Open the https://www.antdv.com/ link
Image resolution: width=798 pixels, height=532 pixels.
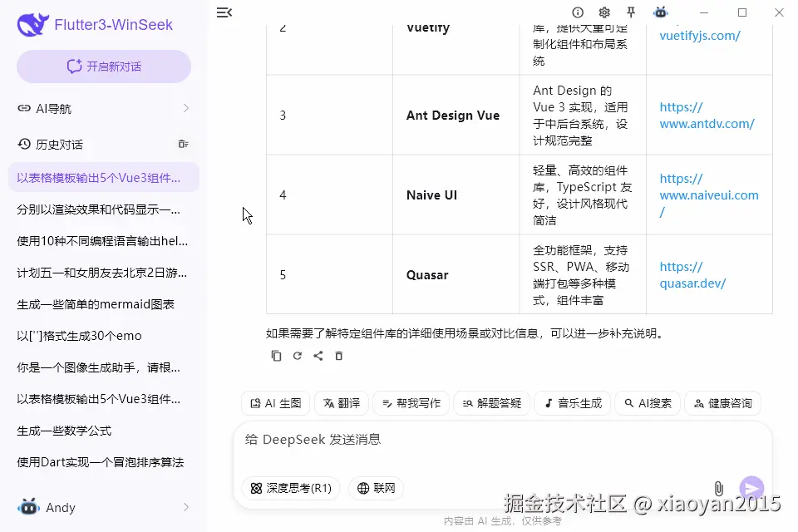(707, 115)
